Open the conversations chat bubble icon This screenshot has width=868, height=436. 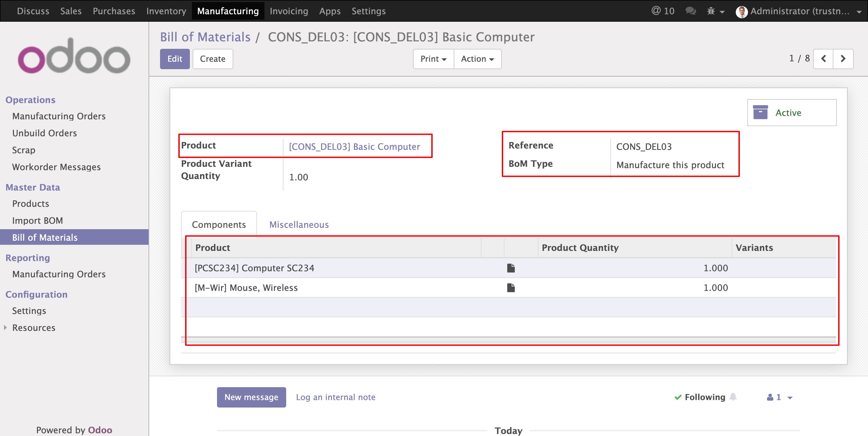tap(690, 11)
